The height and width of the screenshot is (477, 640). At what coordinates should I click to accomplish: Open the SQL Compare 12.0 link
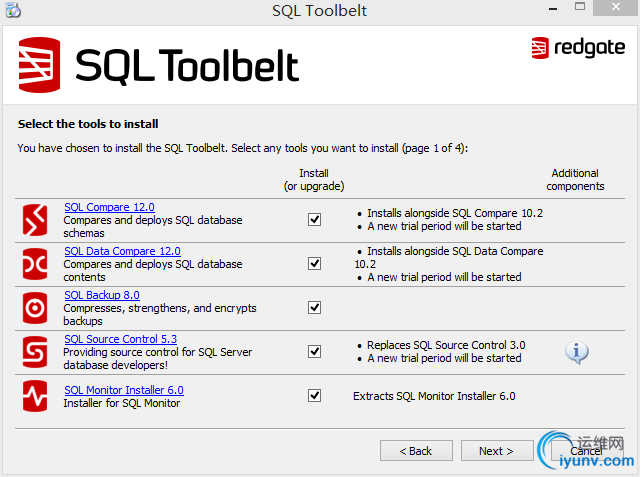pyautogui.click(x=109, y=207)
